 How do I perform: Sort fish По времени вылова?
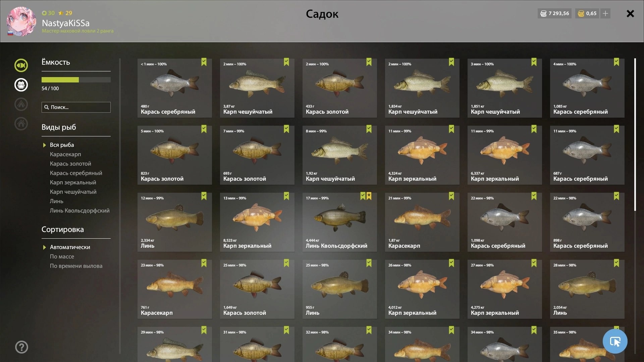[x=76, y=266]
